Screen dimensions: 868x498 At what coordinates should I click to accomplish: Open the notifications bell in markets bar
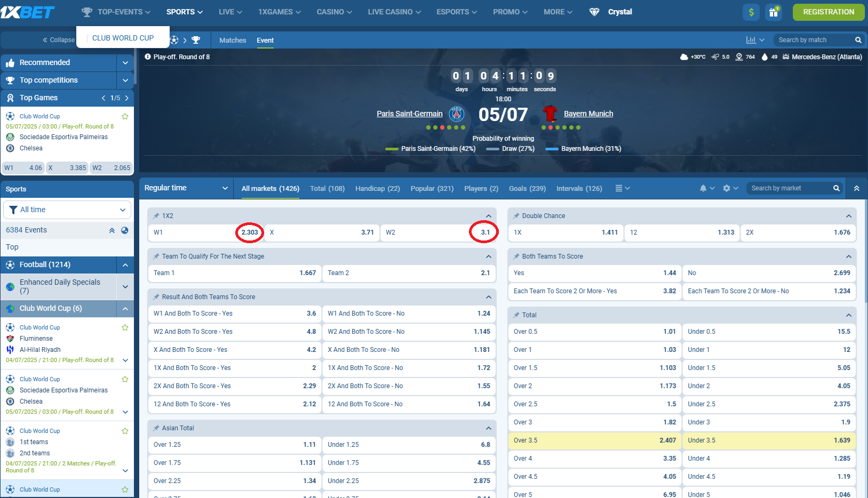(x=703, y=188)
